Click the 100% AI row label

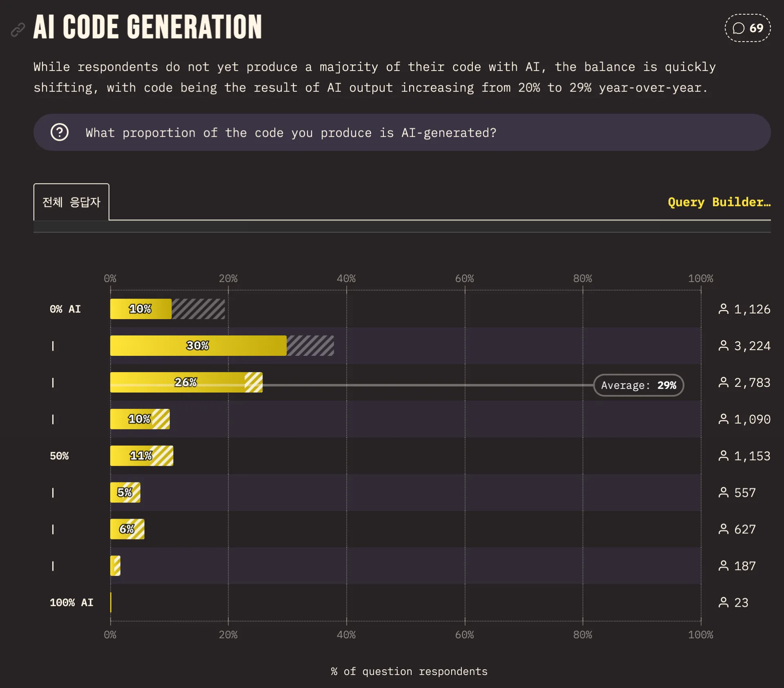tap(71, 602)
